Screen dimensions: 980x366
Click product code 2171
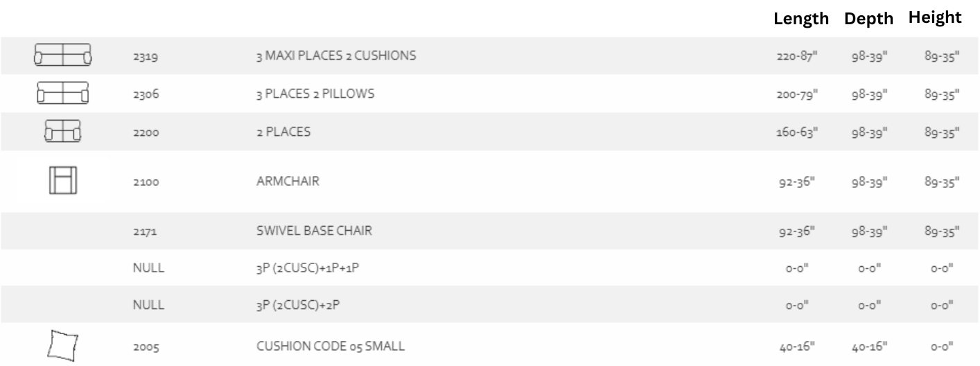click(x=145, y=232)
